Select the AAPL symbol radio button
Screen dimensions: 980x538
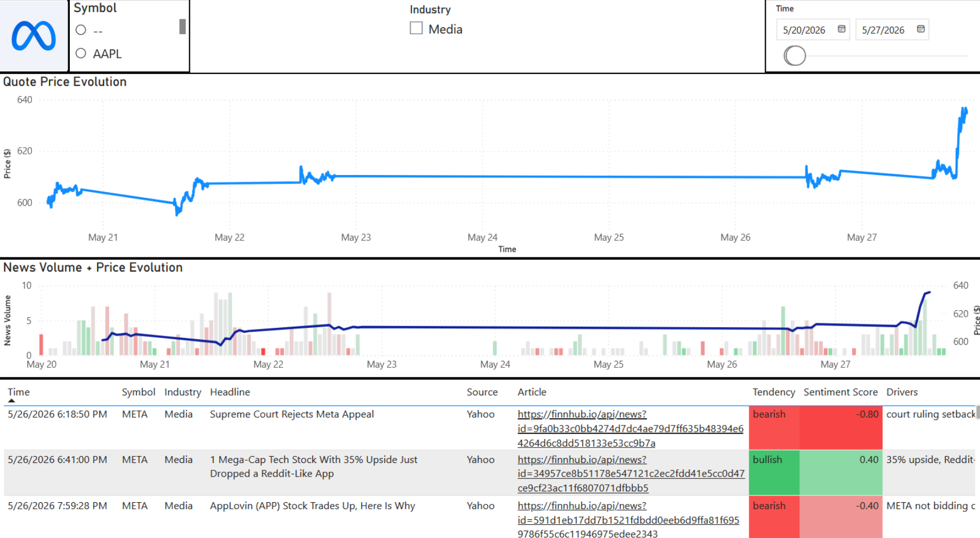pos(81,53)
